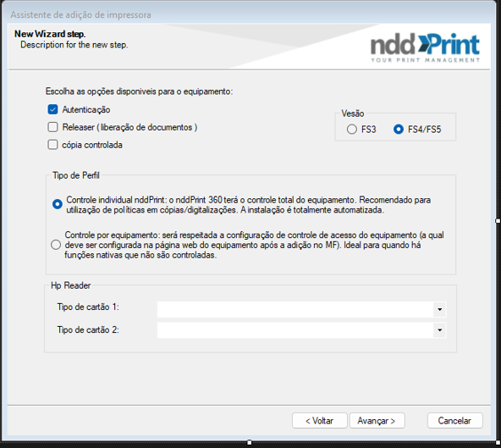Go back with the Voltar button
501x448 pixels.
(x=320, y=421)
